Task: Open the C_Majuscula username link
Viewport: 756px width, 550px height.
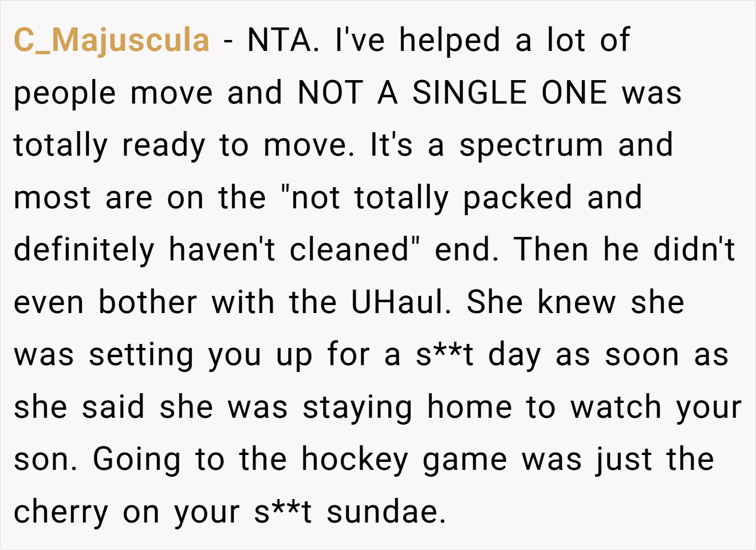Action: coord(112,41)
